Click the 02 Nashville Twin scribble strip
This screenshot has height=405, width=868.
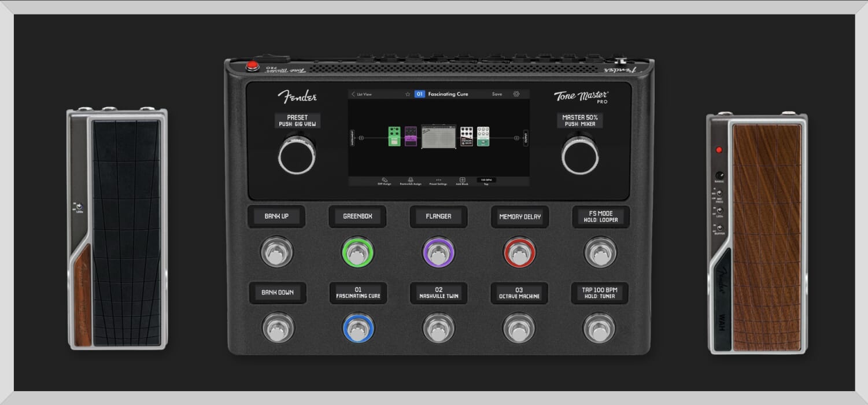coord(438,292)
